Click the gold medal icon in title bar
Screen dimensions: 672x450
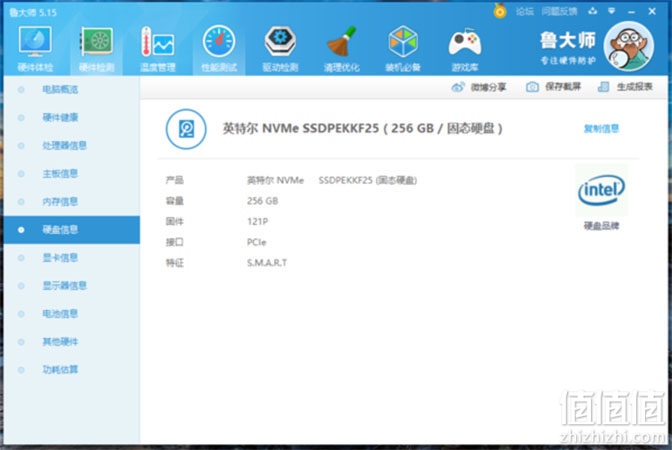(x=500, y=11)
